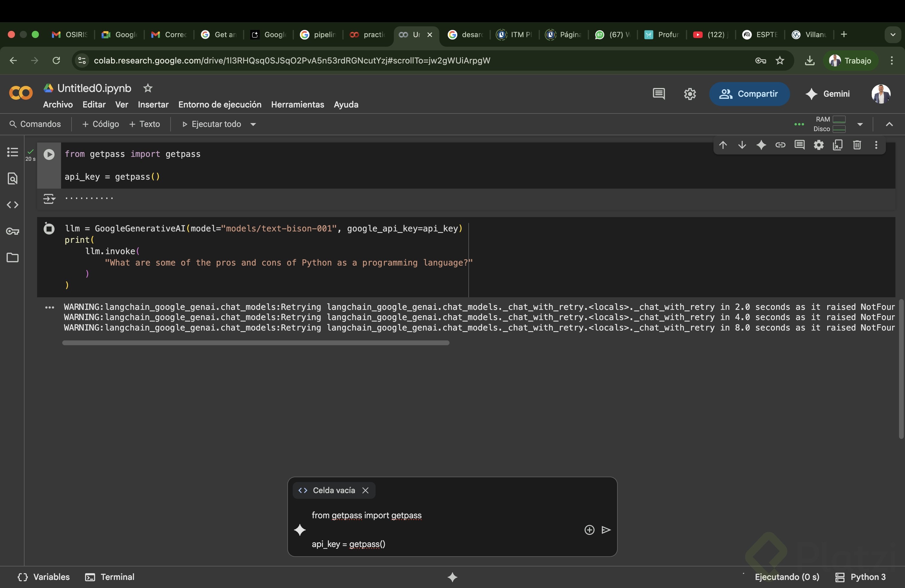The image size is (905, 588).
Task: Move cell down with arrow icon
Action: pyautogui.click(x=742, y=145)
